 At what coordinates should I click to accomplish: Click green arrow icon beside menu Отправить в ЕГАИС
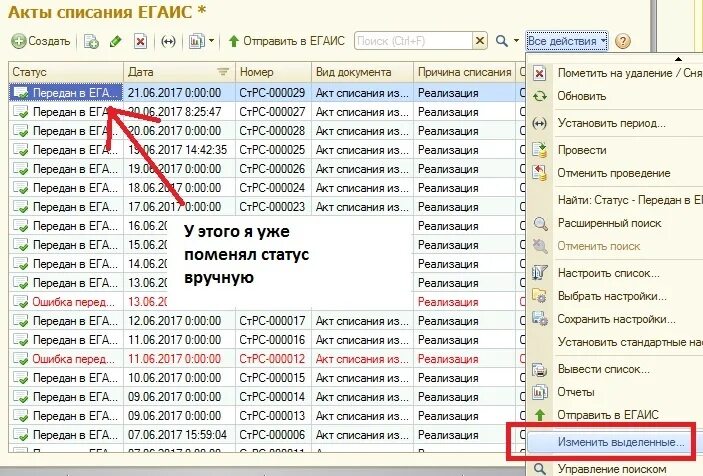coord(540,415)
